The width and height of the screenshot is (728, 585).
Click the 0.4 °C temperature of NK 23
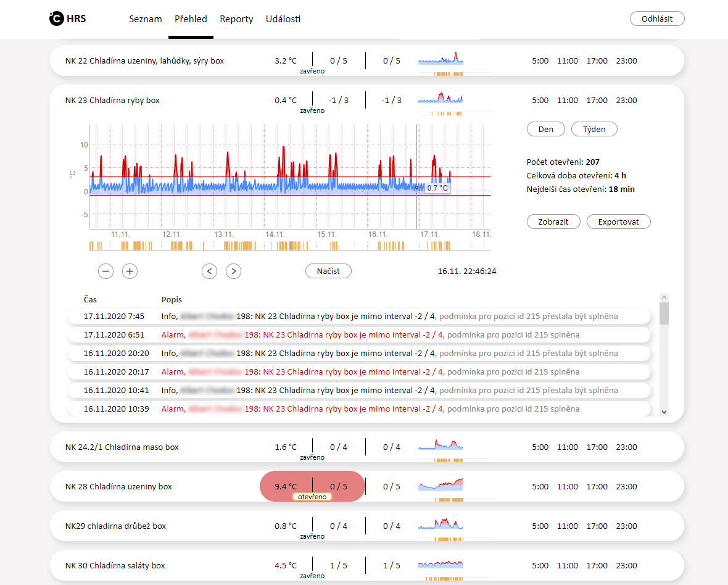286,101
